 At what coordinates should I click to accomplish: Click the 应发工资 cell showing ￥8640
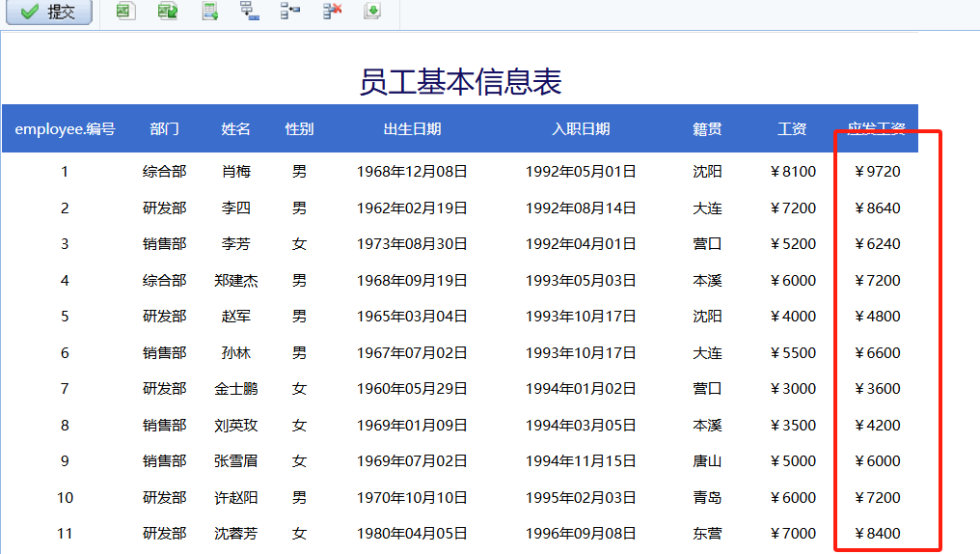click(x=878, y=208)
